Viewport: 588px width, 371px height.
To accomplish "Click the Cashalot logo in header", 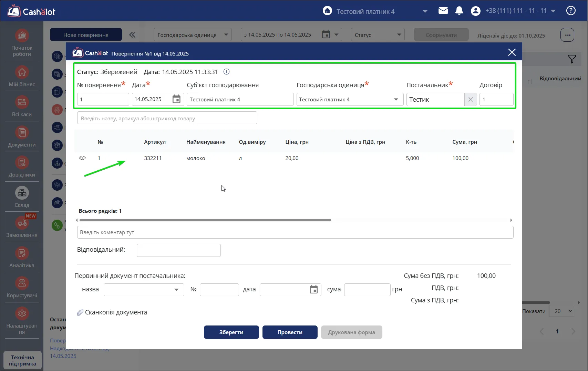I will point(31,11).
